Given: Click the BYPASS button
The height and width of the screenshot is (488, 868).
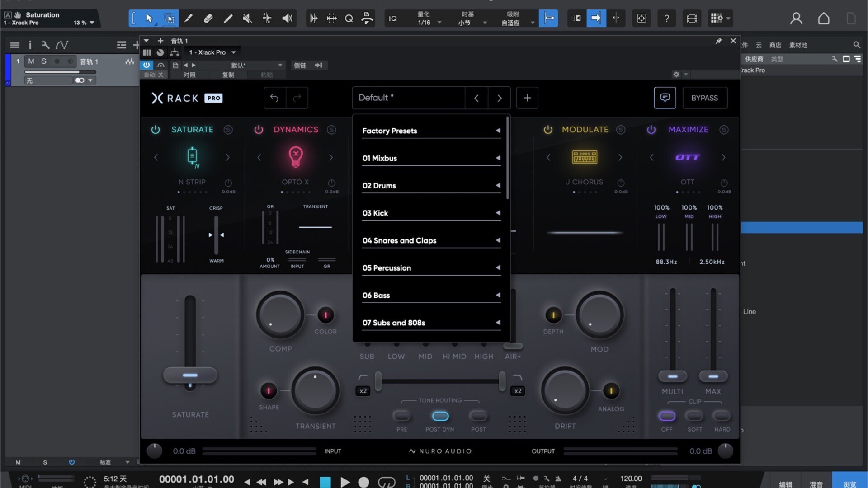Looking at the screenshot, I should click(x=705, y=98).
